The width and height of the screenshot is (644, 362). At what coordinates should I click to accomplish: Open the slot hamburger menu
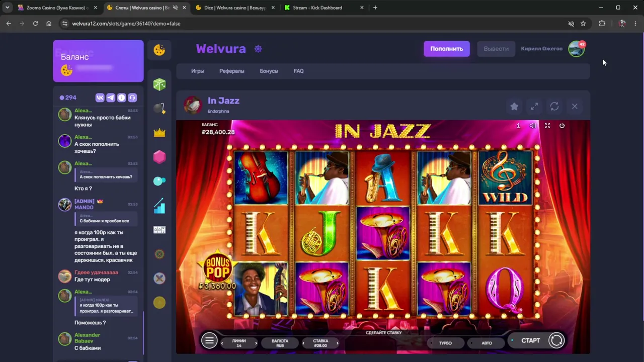pos(209,340)
